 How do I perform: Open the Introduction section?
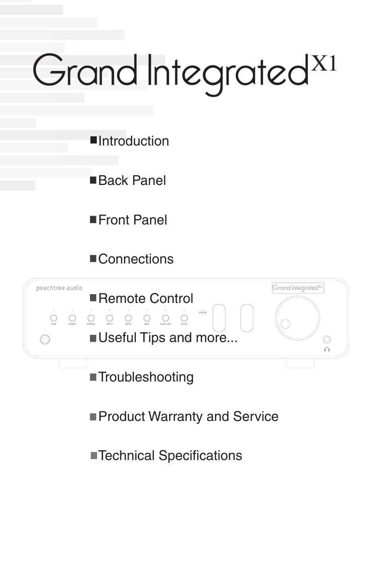pos(134,141)
